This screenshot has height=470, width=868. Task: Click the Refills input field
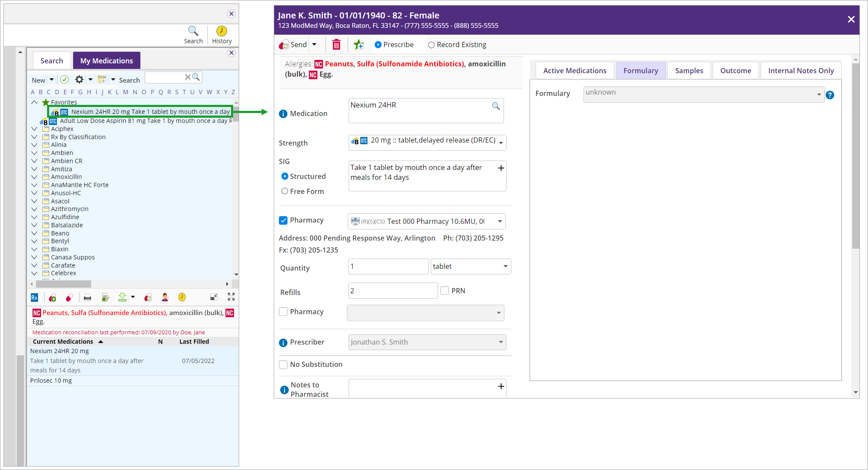pos(393,291)
